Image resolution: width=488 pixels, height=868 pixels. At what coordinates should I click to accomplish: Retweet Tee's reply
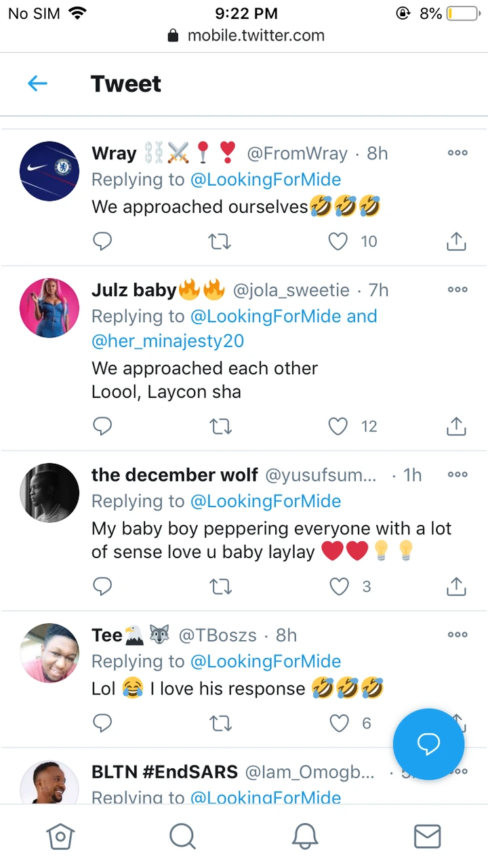click(220, 724)
